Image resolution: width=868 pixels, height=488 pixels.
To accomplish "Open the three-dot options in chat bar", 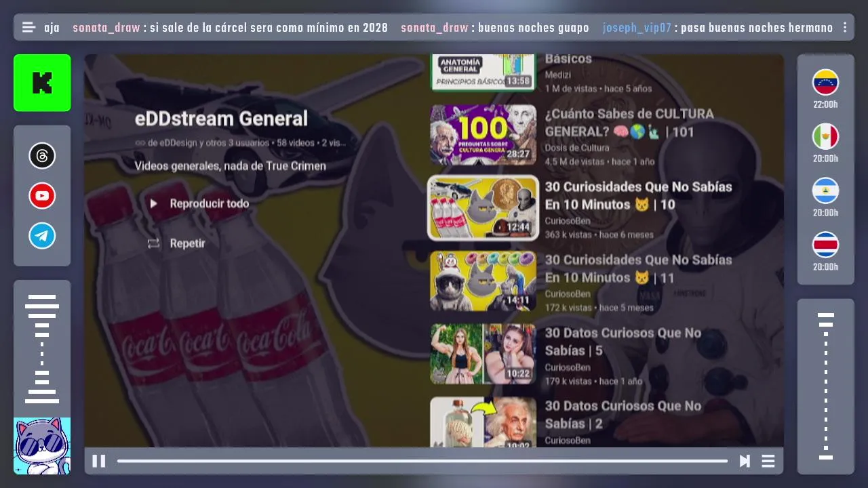I will (x=845, y=28).
